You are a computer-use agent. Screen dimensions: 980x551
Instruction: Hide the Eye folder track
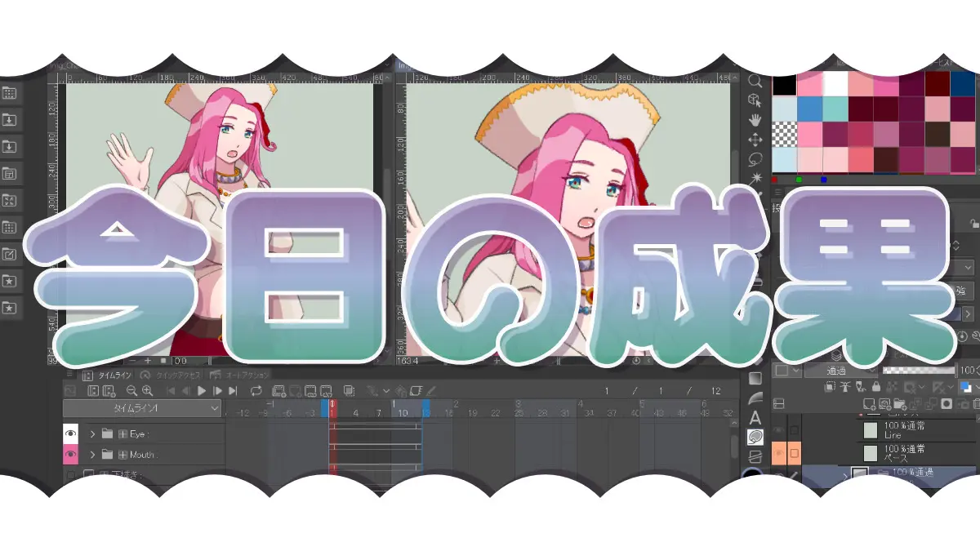[x=71, y=434]
